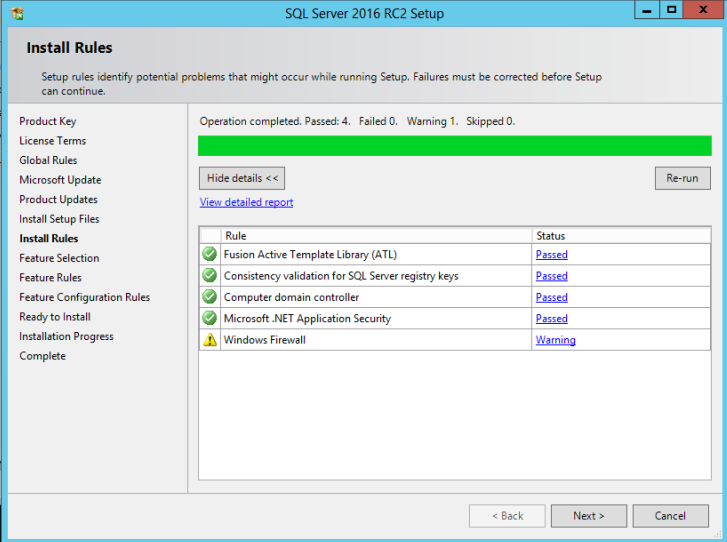This screenshot has height=542, width=727.
Task: Select Global Rules step in sidebar
Action: click(x=48, y=160)
